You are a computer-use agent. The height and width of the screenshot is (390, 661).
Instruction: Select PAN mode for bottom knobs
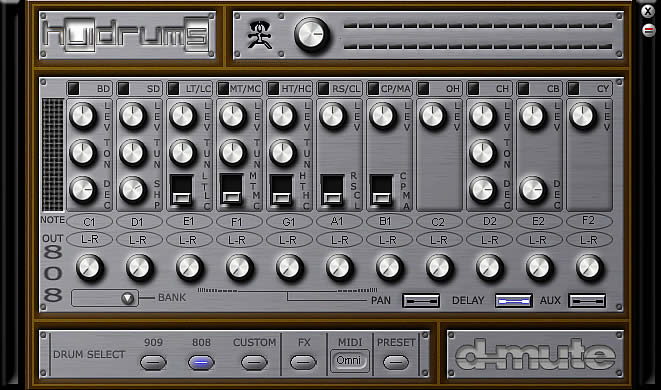pos(421,301)
